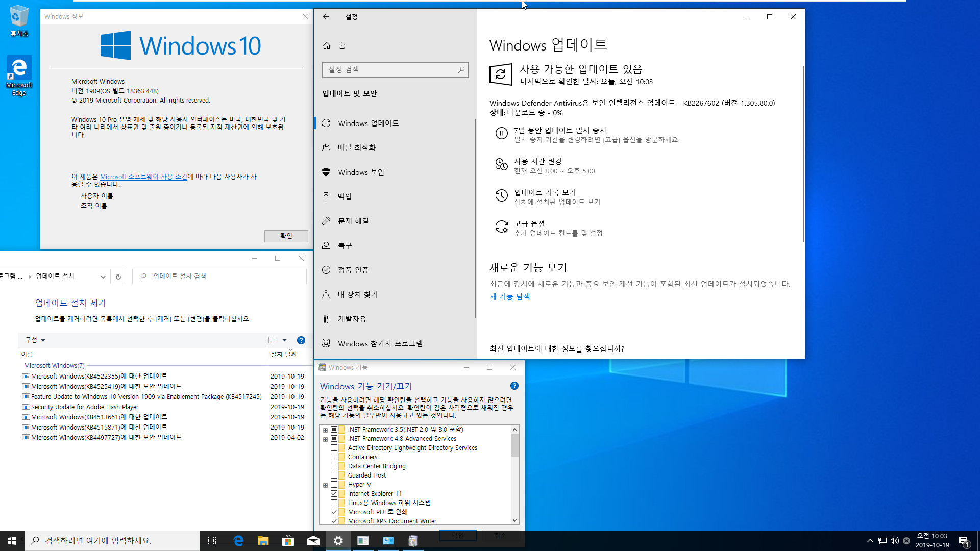
Task: Click 사용 시간 변경 option
Action: coord(538,161)
